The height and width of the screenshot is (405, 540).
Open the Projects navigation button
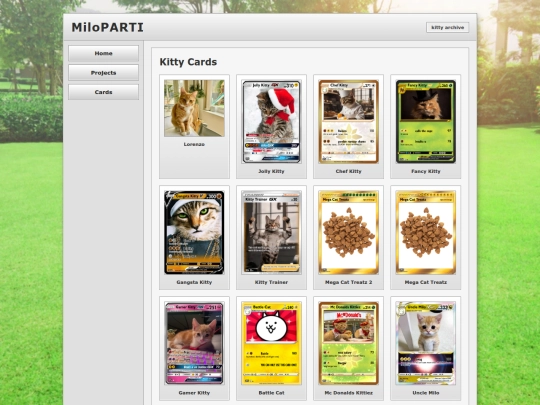[103, 73]
